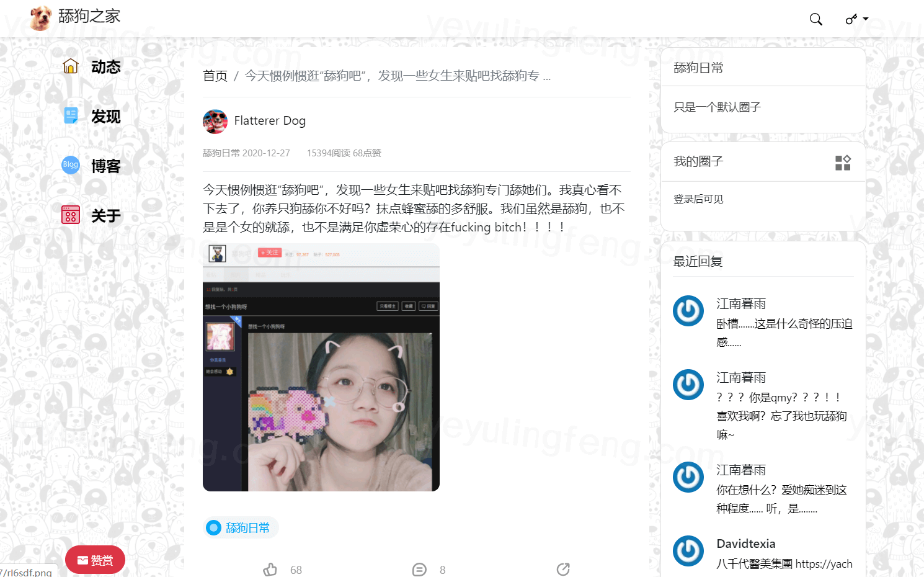
Task: Go to 首页 in breadcrumb
Action: pyautogui.click(x=215, y=76)
